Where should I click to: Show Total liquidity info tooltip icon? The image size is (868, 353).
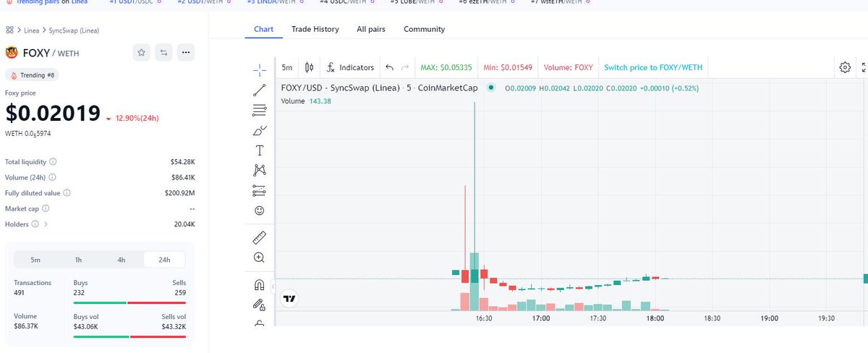tap(53, 162)
